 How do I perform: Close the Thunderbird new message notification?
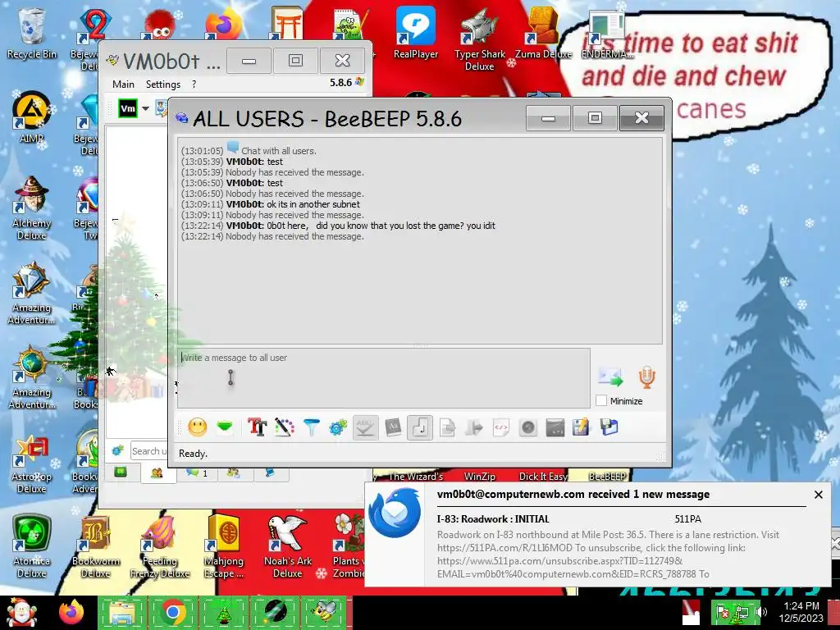[819, 495]
